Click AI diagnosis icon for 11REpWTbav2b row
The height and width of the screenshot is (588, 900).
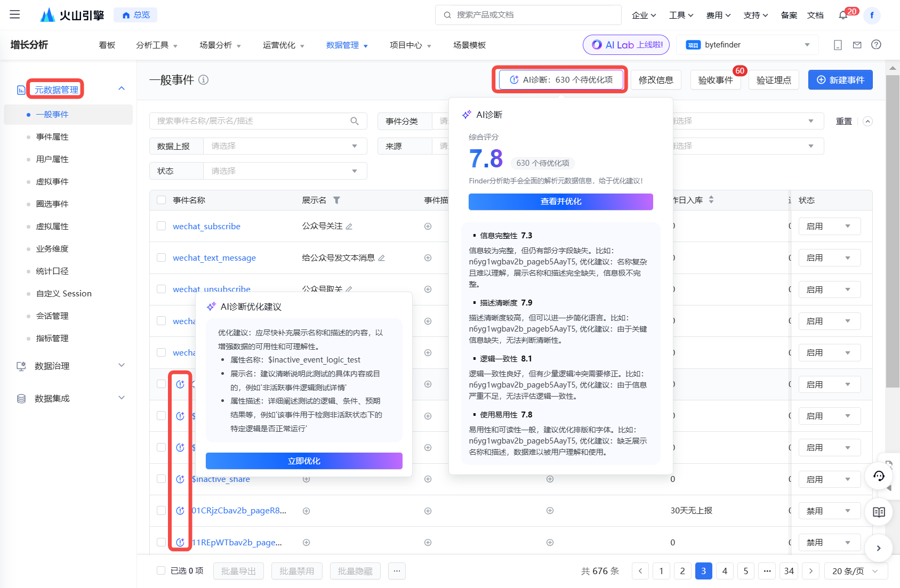click(x=180, y=542)
